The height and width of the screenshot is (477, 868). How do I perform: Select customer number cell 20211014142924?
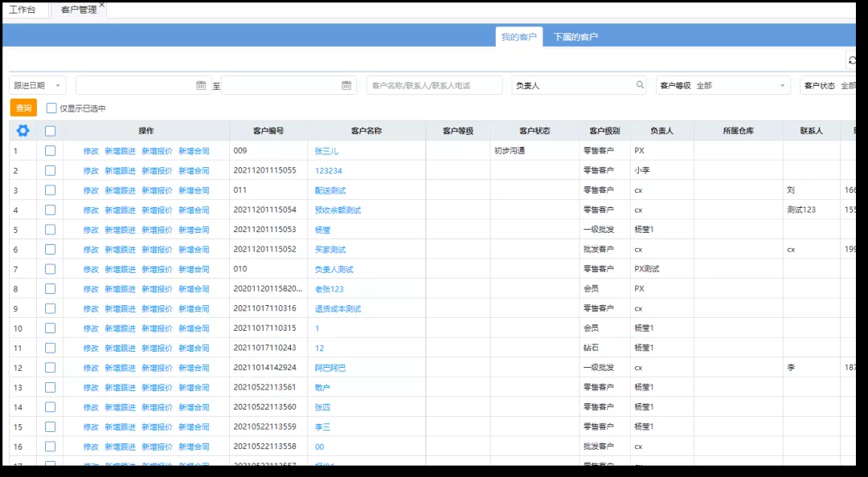268,368
